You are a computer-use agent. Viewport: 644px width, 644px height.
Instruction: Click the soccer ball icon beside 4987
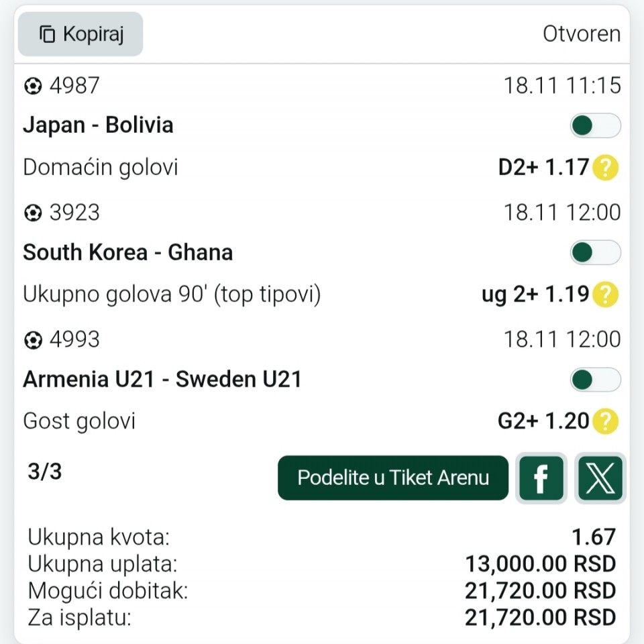click(32, 86)
